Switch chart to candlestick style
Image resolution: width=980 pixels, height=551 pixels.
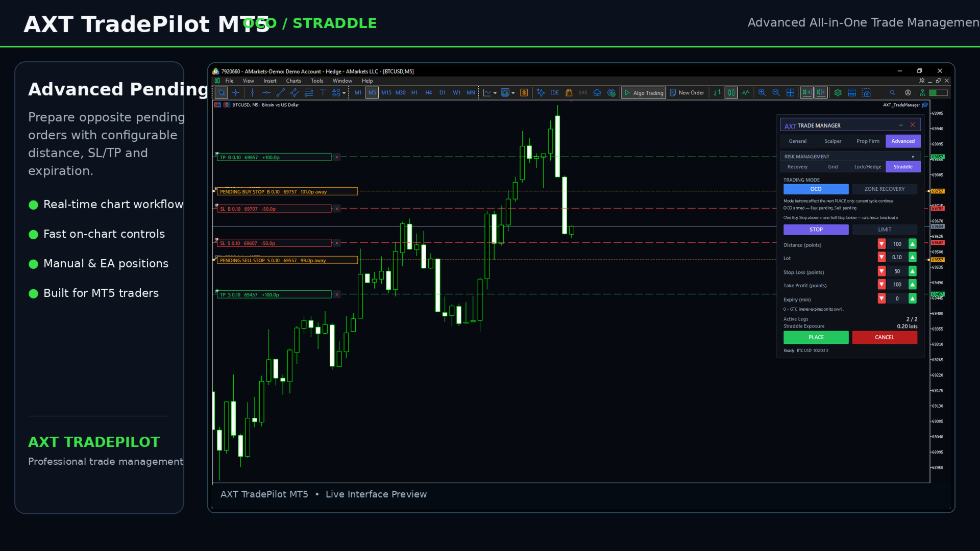[x=731, y=93]
